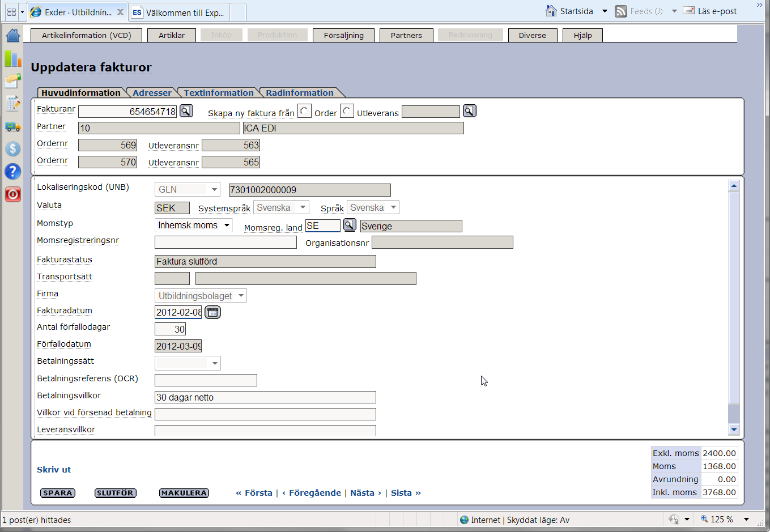The width and height of the screenshot is (770, 532).
Task: Select the Utleverans radio button
Action: 347,111
